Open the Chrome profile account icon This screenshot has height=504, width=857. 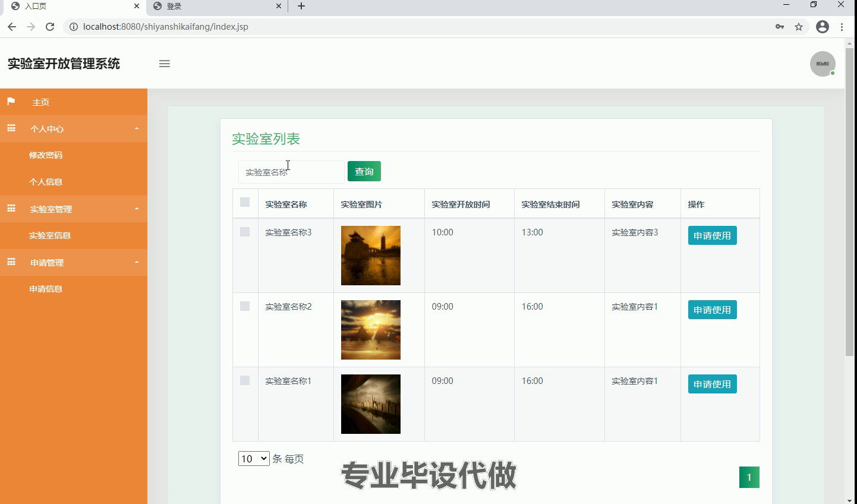click(823, 27)
